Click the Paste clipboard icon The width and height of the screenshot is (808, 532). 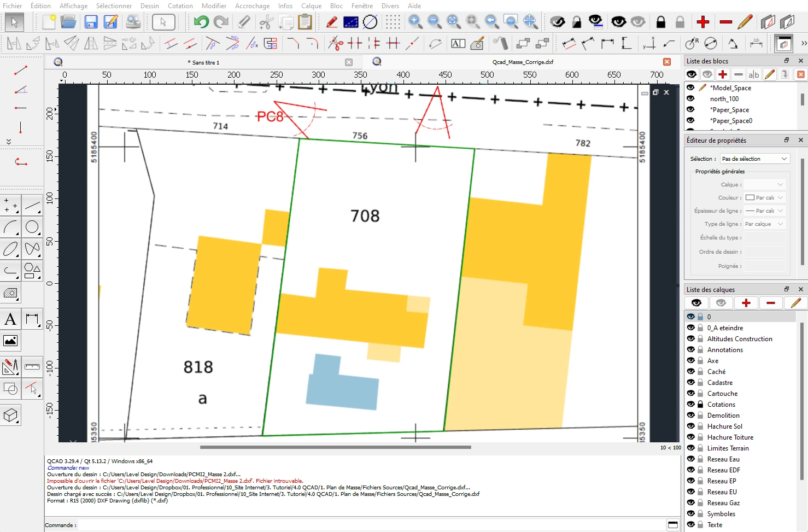point(305,22)
